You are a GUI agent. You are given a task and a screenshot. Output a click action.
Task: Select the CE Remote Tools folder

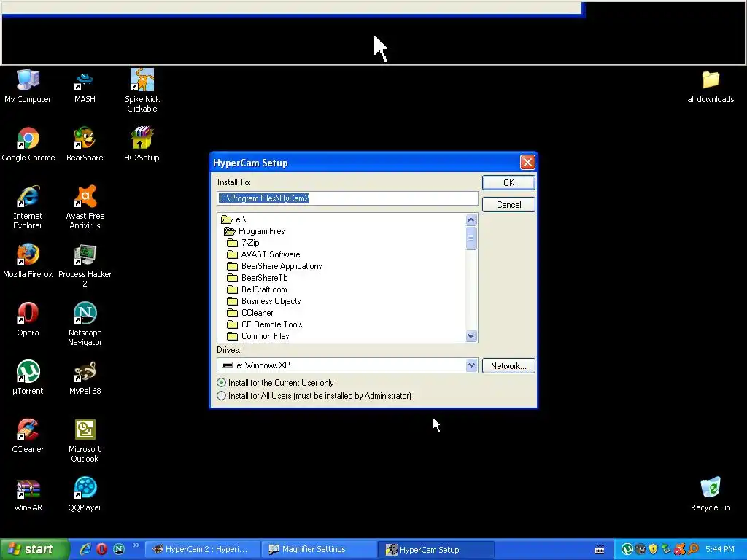[265, 324]
